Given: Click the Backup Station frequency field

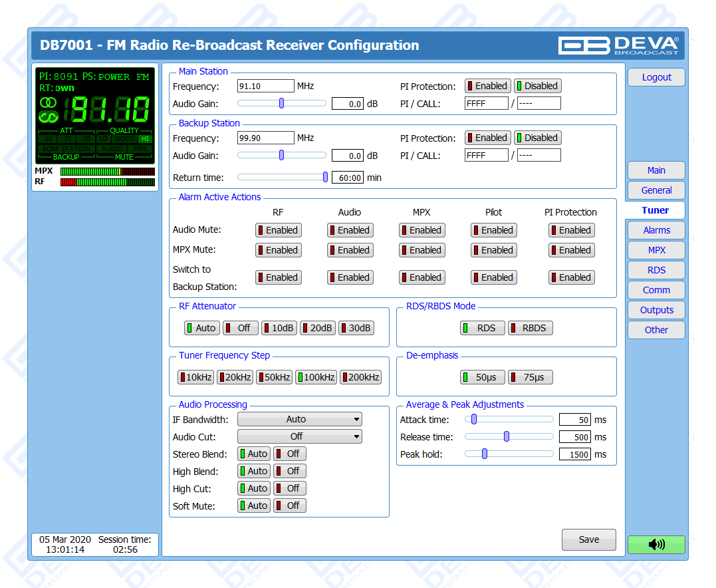Looking at the screenshot, I should (265, 138).
